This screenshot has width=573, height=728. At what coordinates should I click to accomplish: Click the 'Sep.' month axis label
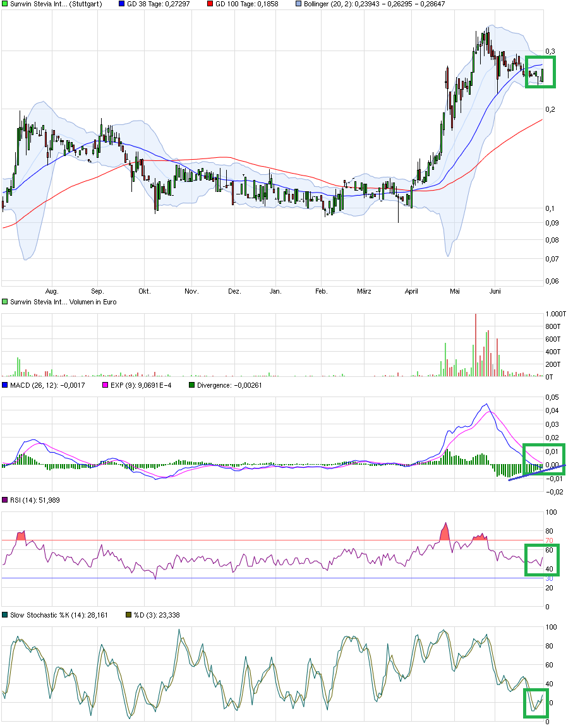coord(97,291)
